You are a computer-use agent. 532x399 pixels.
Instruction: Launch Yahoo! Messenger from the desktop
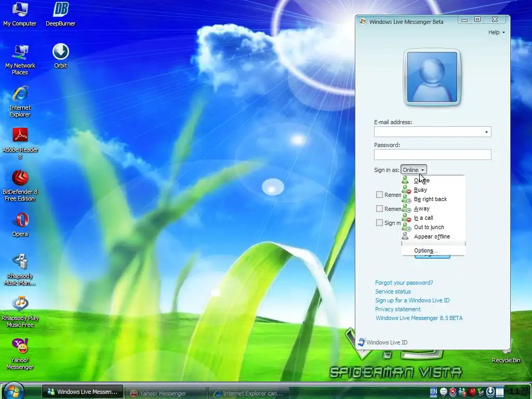[x=20, y=354]
